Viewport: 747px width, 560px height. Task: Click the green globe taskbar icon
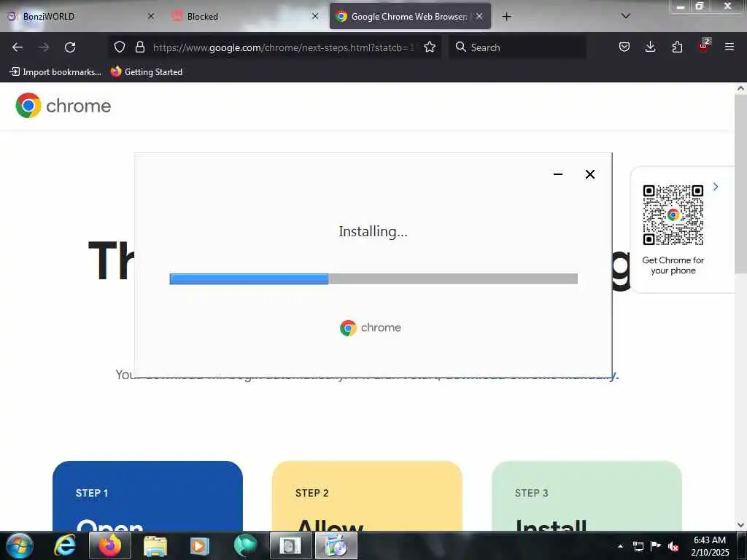[x=245, y=545]
